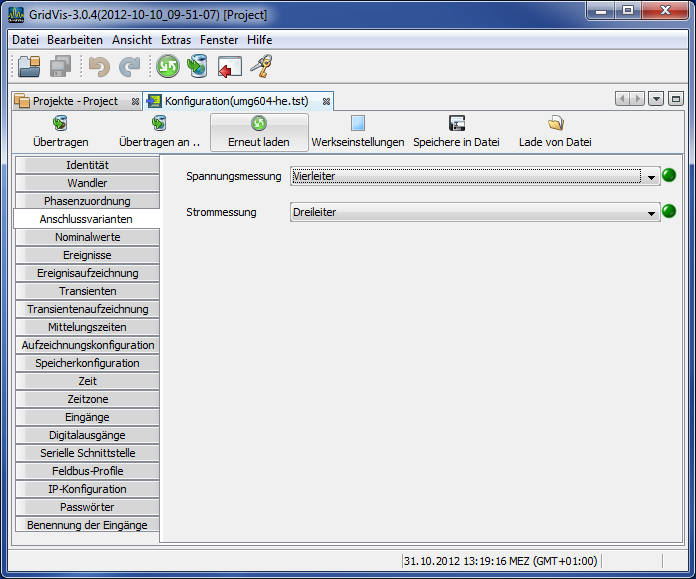
Task: Switch to the Projekte - Project tab
Action: coord(75,101)
